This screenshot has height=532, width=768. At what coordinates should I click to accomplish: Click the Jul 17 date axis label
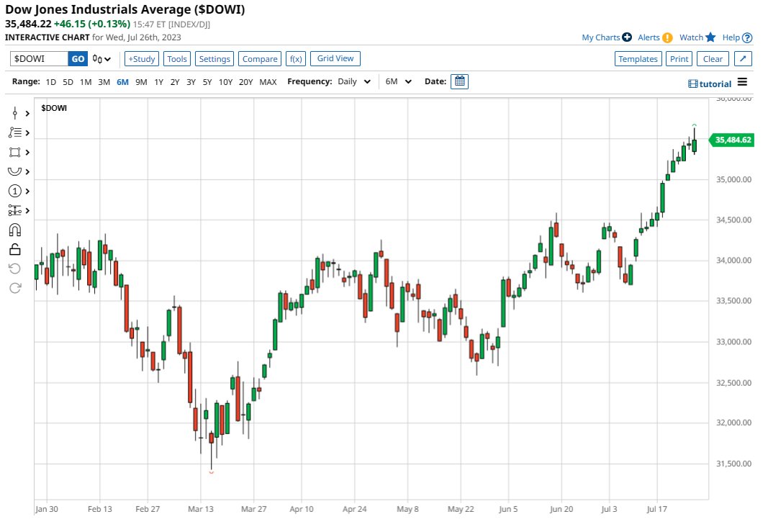pyautogui.click(x=657, y=509)
